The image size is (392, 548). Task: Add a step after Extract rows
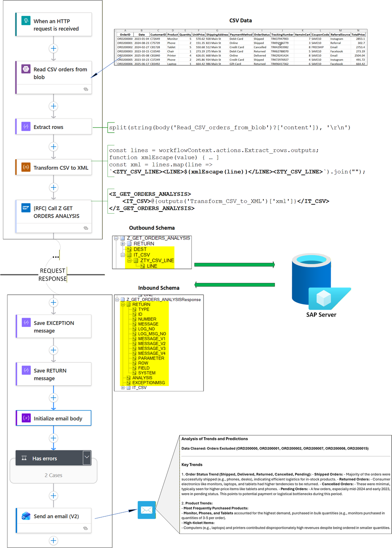pos(53,147)
